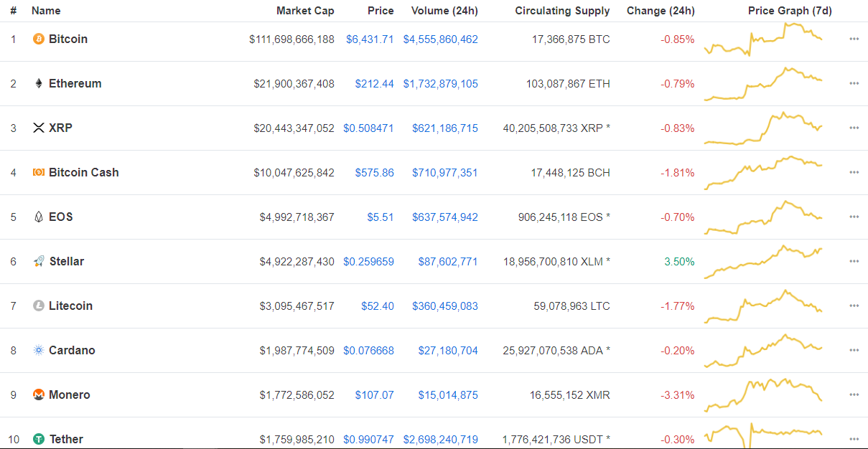
Task: Open the more options menu for XRP
Action: click(854, 128)
